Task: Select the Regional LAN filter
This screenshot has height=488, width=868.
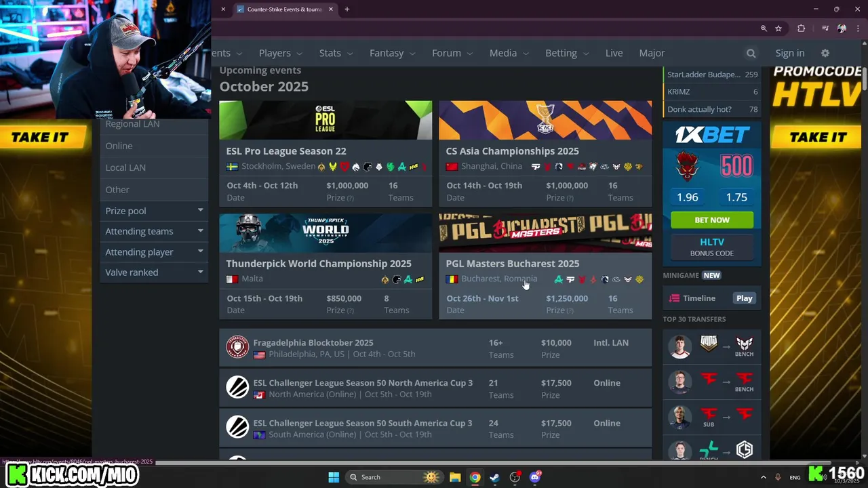Action: tap(154, 125)
